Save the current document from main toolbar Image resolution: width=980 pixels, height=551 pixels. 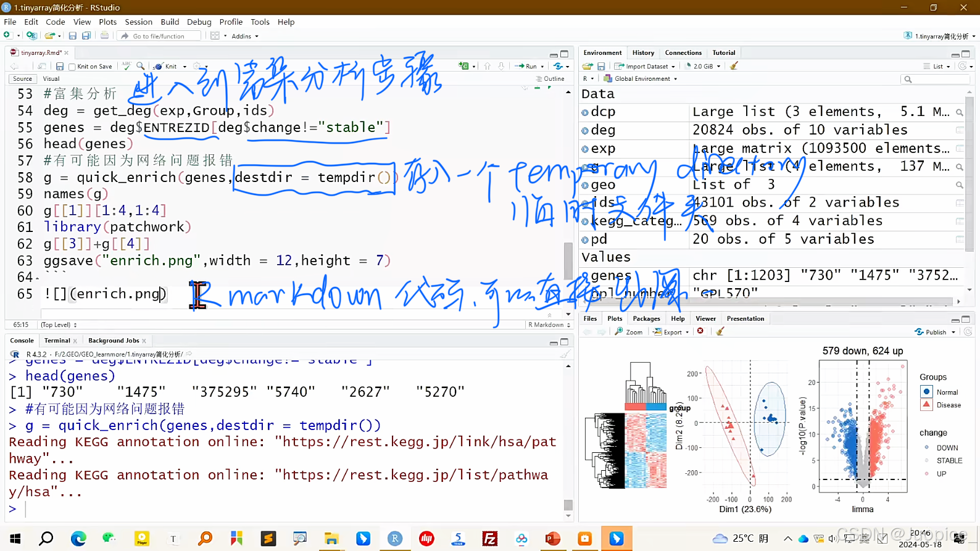[x=72, y=36]
